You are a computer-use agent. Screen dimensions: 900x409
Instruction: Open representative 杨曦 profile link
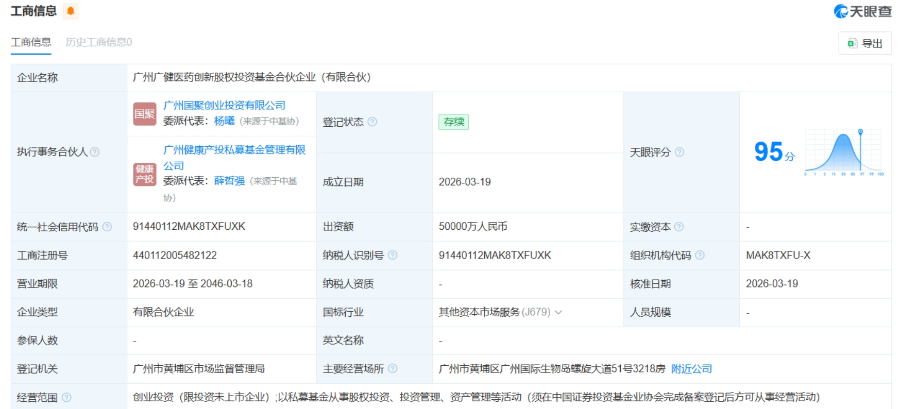point(224,120)
